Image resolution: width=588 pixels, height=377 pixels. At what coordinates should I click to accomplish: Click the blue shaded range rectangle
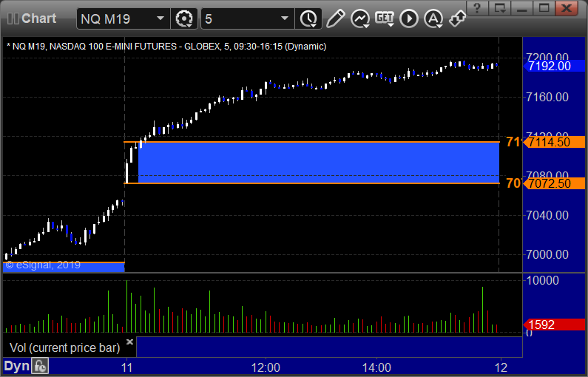pyautogui.click(x=319, y=163)
